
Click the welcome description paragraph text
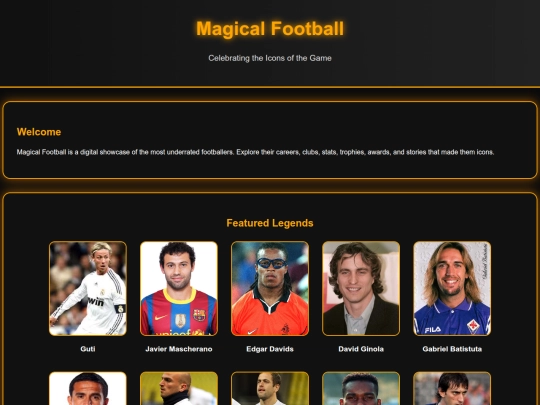coord(256,152)
